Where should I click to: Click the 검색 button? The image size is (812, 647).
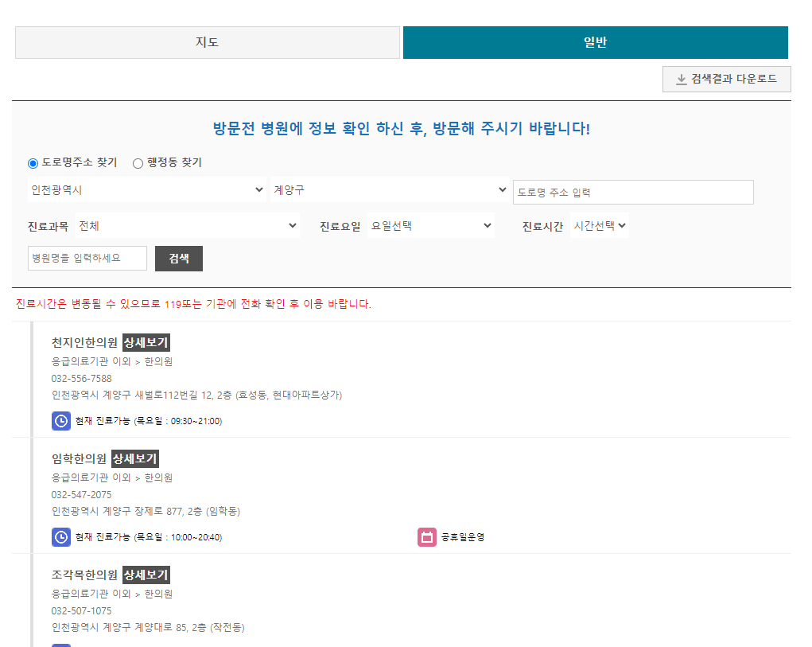pos(179,259)
